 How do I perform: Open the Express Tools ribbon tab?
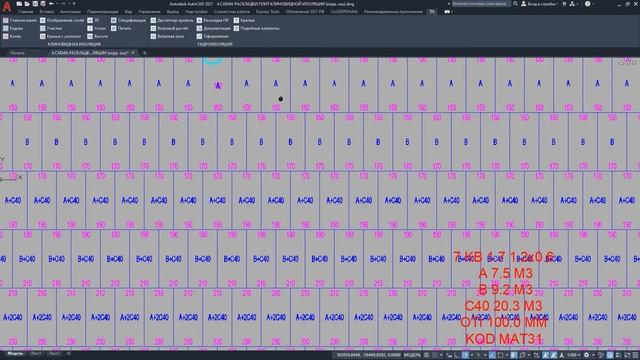pyautogui.click(x=268, y=12)
